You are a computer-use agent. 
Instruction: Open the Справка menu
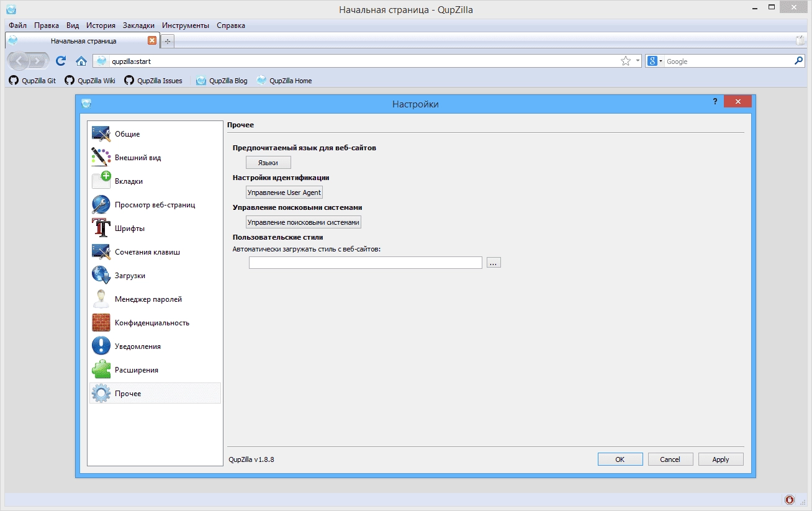[x=231, y=25]
